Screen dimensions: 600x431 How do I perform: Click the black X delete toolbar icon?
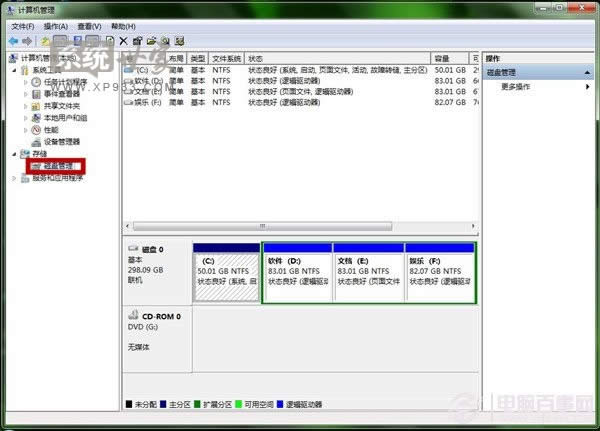pyautogui.click(x=123, y=41)
